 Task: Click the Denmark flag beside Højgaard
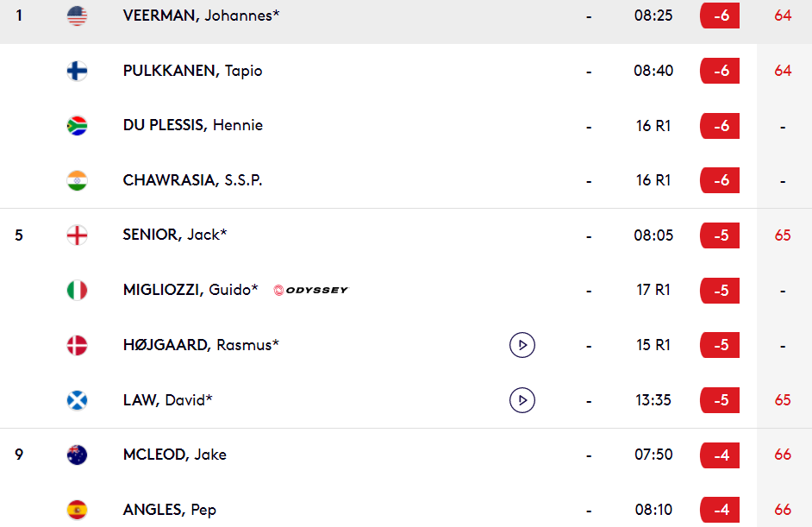point(78,345)
